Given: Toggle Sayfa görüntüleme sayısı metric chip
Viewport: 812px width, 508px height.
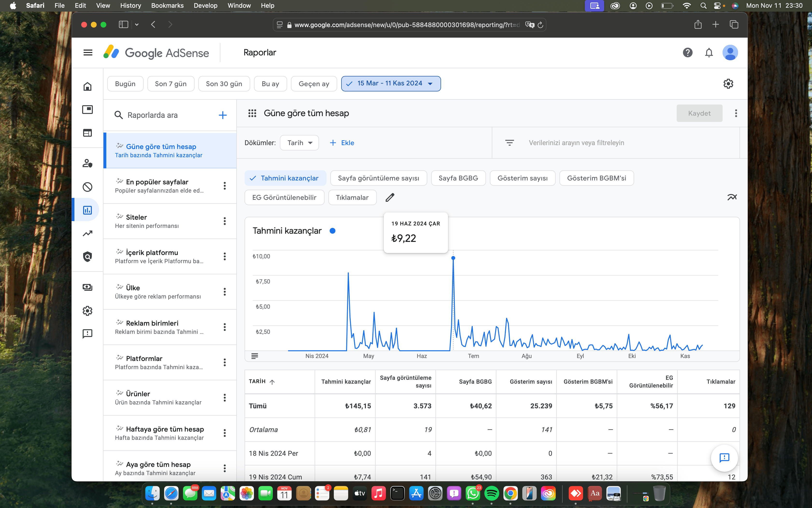Looking at the screenshot, I should coord(378,178).
